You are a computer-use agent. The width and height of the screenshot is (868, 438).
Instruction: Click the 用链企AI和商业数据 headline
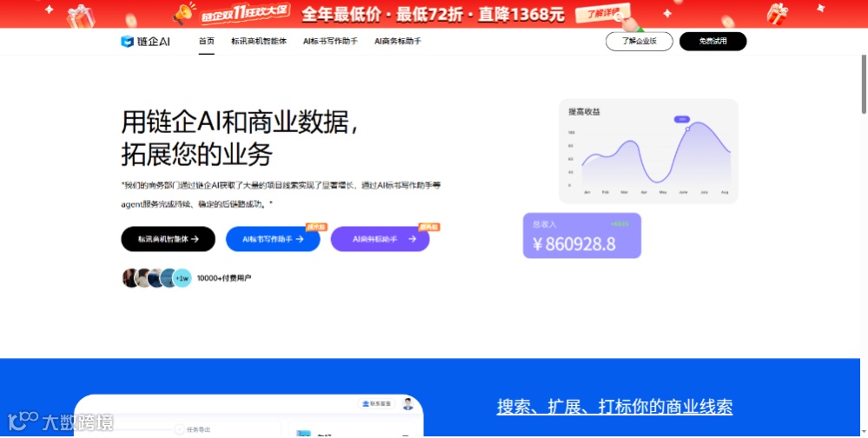tap(240, 122)
